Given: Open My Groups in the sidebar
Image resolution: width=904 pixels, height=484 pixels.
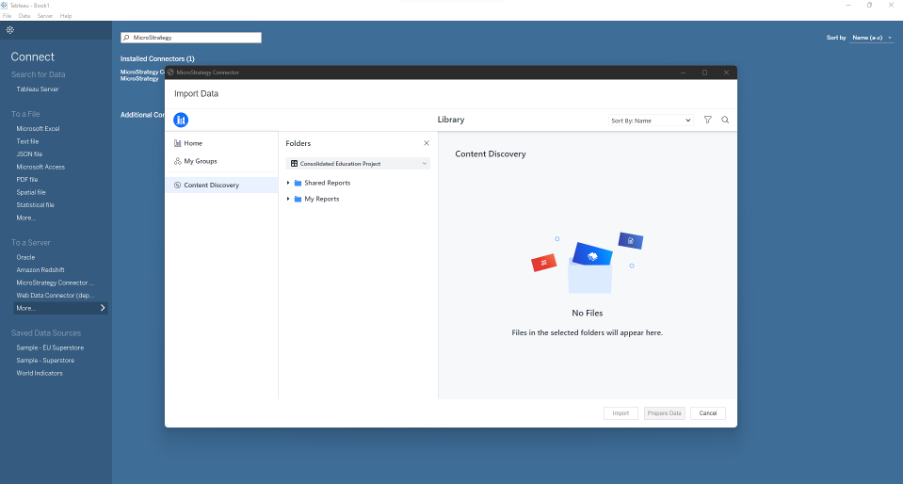Looking at the screenshot, I should point(200,161).
